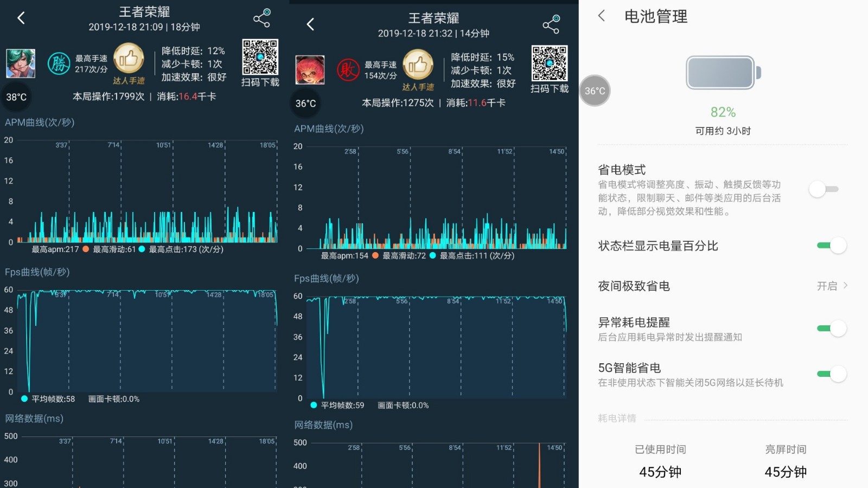The width and height of the screenshot is (868, 488).
Task: Tap the 36°C bubble on second game report
Action: 305,104
